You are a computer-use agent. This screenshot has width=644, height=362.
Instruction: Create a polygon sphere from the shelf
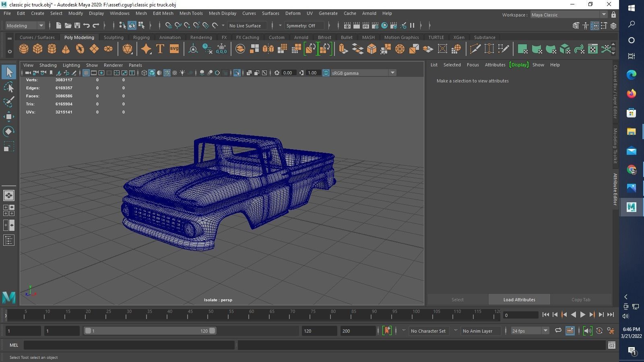click(x=24, y=49)
